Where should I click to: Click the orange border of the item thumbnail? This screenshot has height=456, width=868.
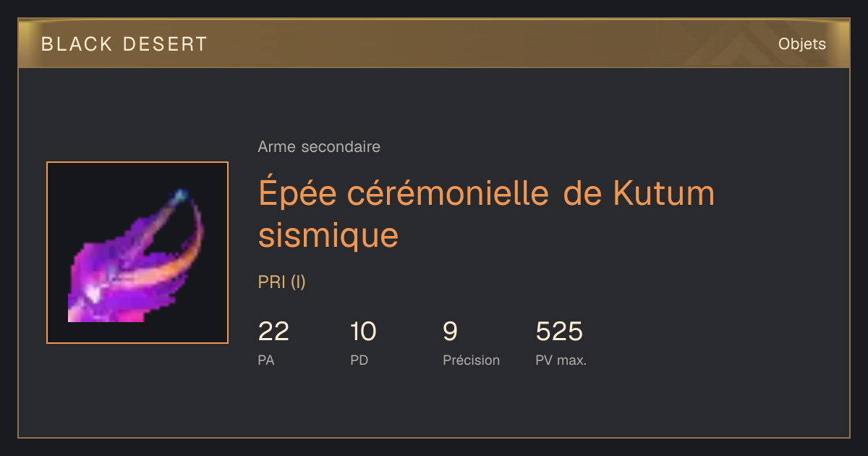coord(137,163)
